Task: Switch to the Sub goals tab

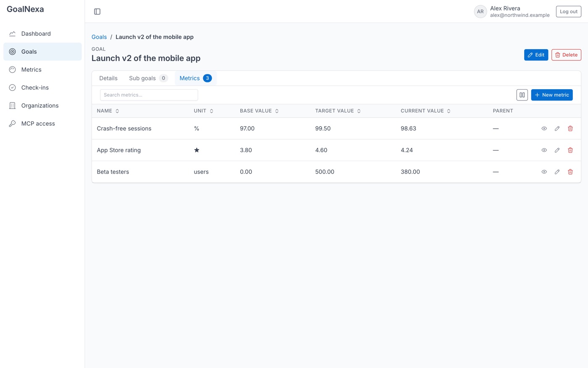Action: tap(148, 78)
